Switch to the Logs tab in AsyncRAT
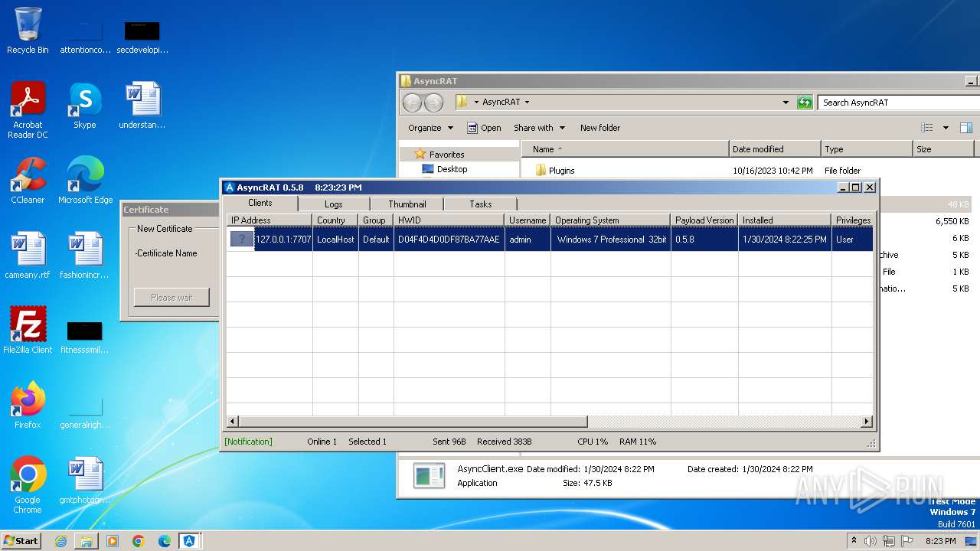This screenshot has height=551, width=980. coord(334,204)
